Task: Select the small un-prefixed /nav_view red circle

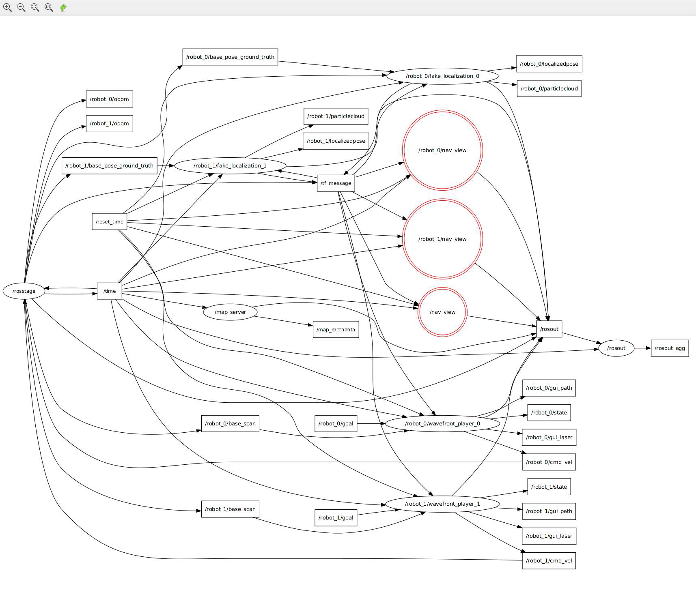Action: pyautogui.click(x=442, y=312)
